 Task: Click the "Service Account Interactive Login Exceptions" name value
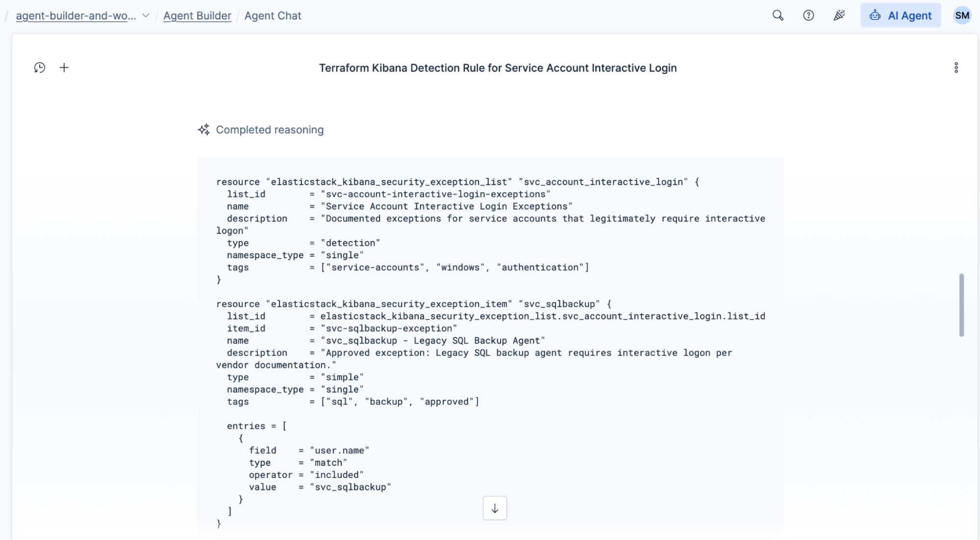pyautogui.click(x=447, y=206)
